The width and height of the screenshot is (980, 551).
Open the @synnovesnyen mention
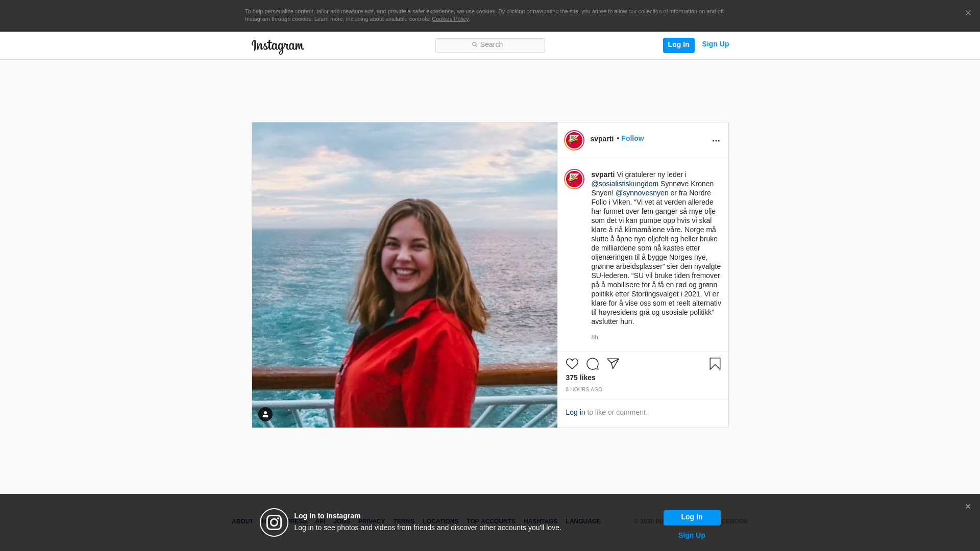pos(641,193)
